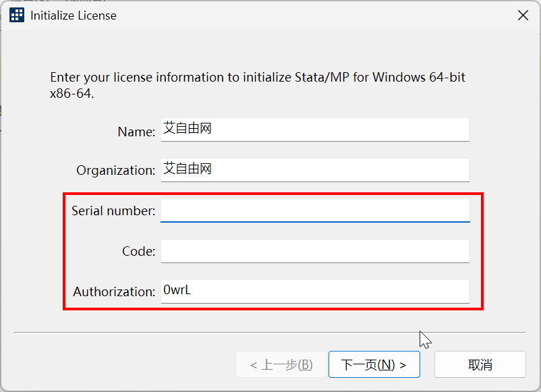Click the "Name:" label
The image size is (541, 392).
pos(136,132)
